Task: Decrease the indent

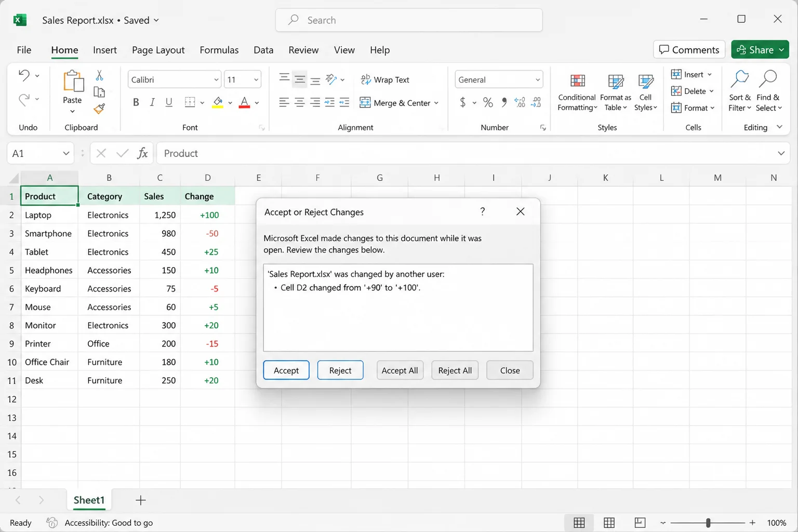Action: (329, 102)
